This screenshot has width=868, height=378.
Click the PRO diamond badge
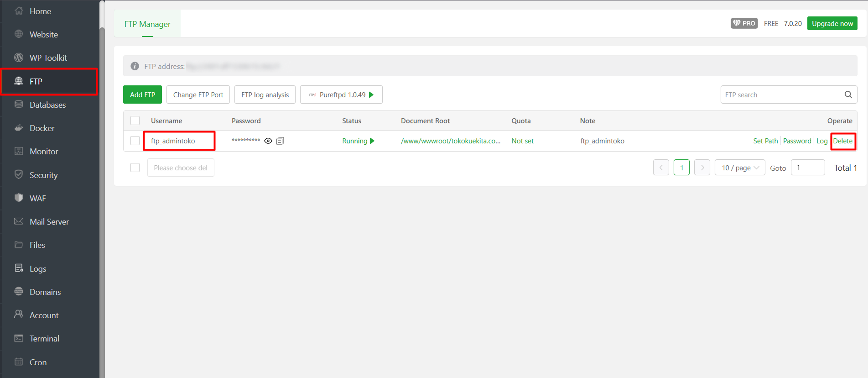click(x=744, y=23)
